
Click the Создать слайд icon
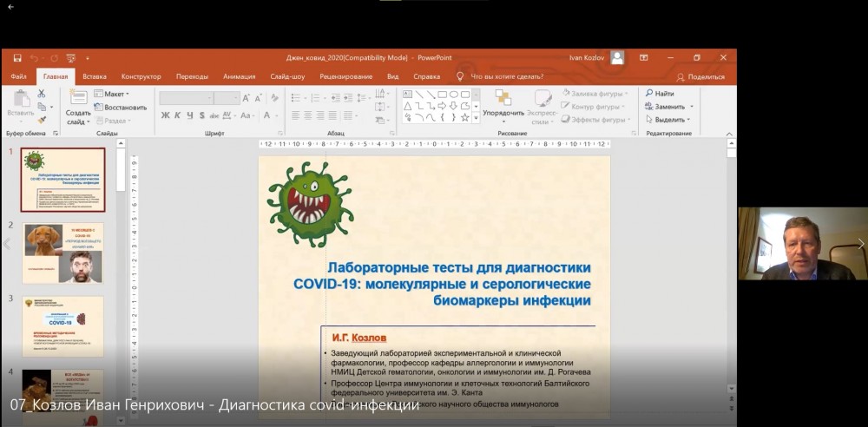pos(78,97)
